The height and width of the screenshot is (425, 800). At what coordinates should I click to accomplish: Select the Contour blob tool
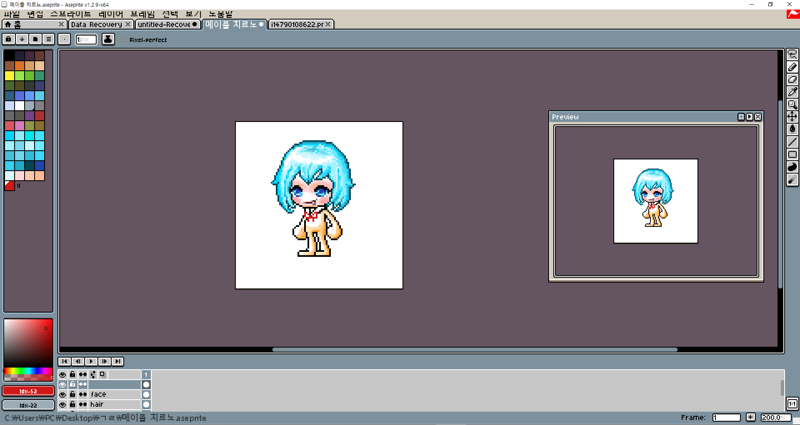[x=792, y=167]
